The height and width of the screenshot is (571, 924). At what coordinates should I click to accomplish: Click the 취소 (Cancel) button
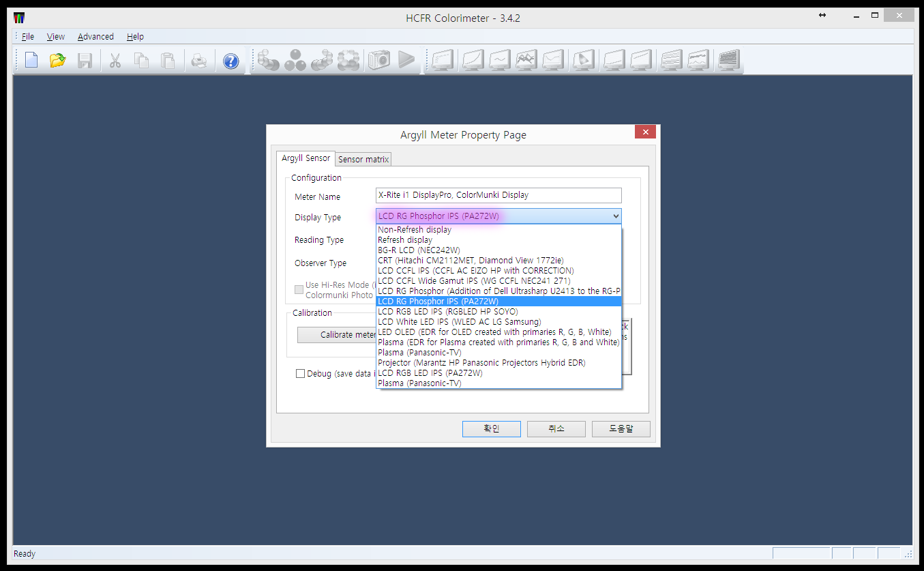tap(556, 429)
